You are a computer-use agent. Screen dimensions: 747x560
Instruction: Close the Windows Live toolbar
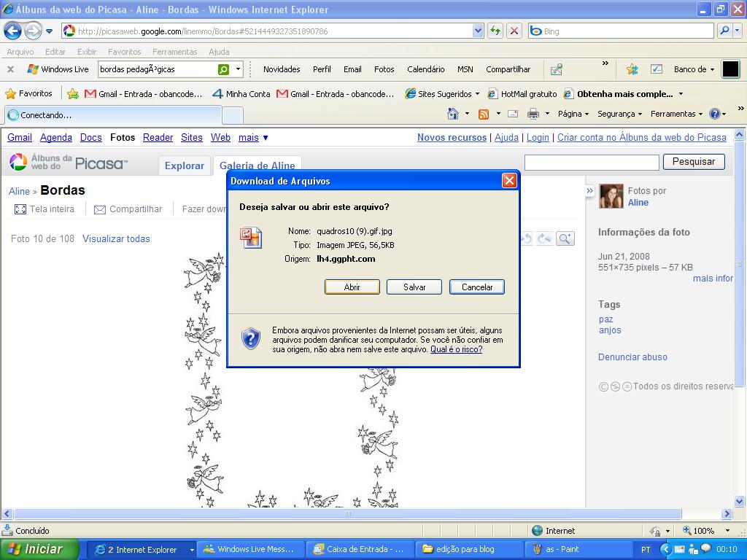[x=10, y=69]
